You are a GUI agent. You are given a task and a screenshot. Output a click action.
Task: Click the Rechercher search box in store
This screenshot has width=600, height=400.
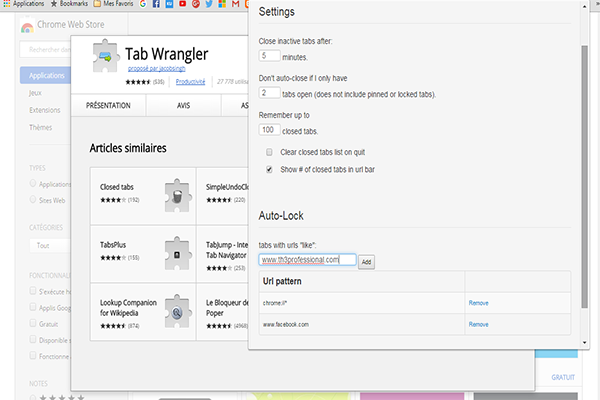coord(45,50)
